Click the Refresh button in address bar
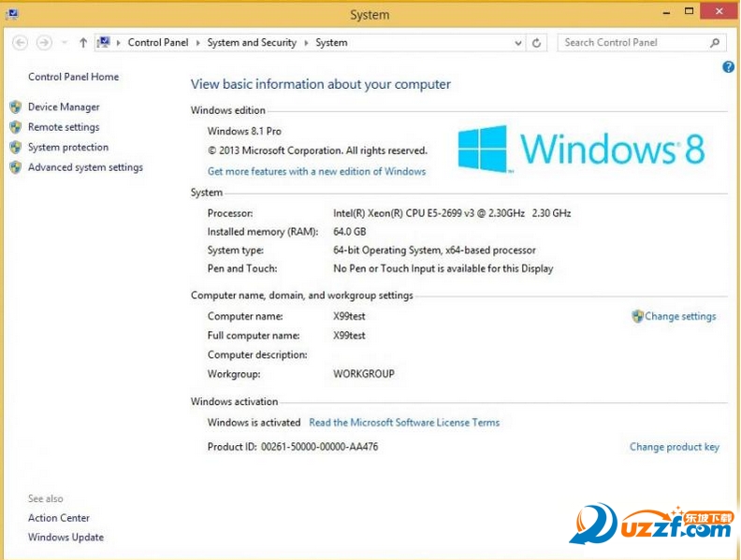The height and width of the screenshot is (560, 741). click(x=536, y=42)
